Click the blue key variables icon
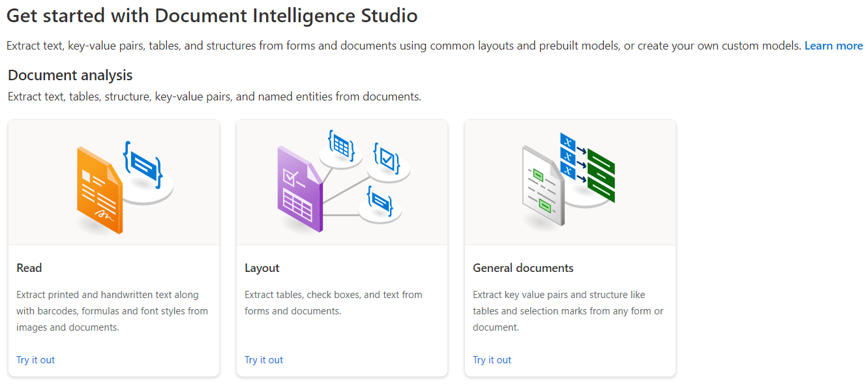 569,157
